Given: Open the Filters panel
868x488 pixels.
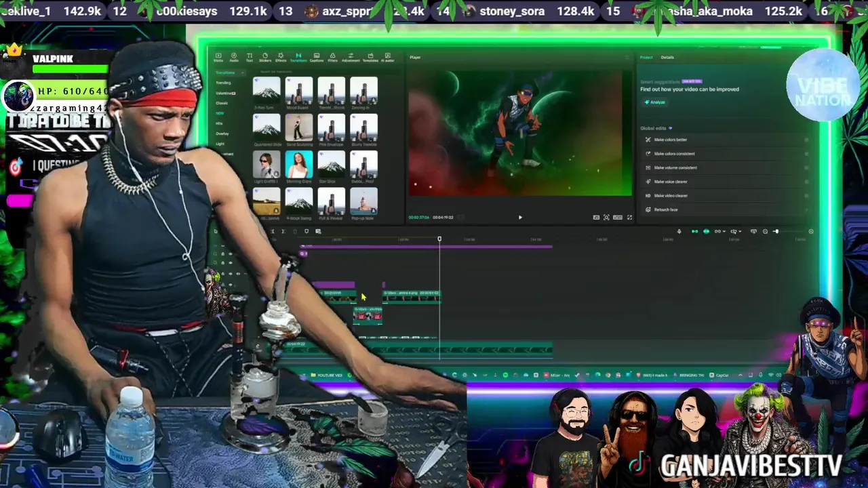Looking at the screenshot, I should pos(332,57).
